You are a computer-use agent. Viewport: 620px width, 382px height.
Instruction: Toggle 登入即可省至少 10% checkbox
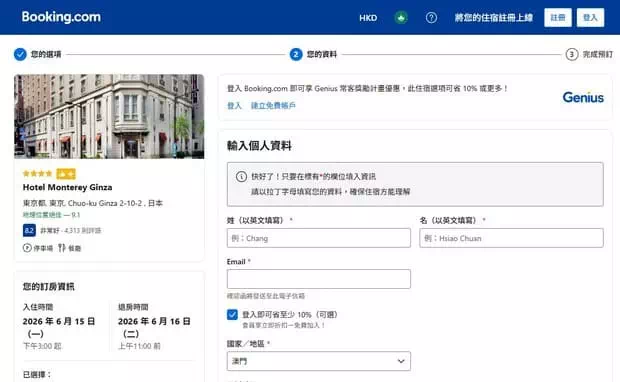coord(232,315)
